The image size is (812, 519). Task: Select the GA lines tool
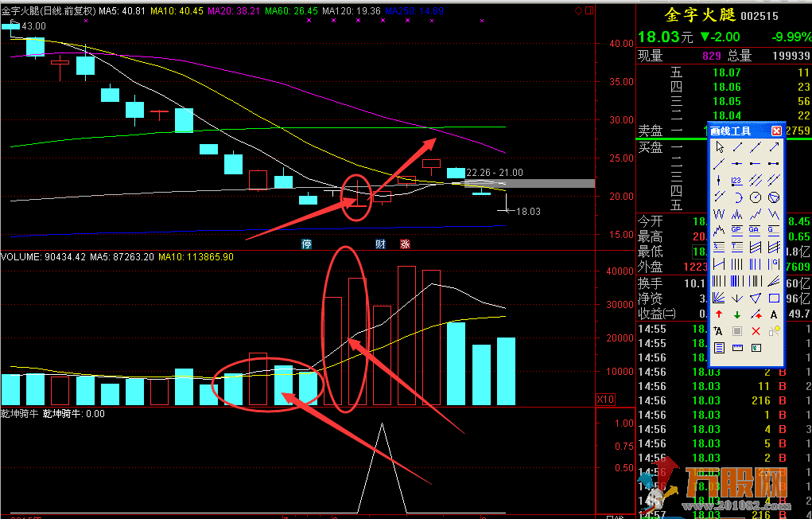756,230
